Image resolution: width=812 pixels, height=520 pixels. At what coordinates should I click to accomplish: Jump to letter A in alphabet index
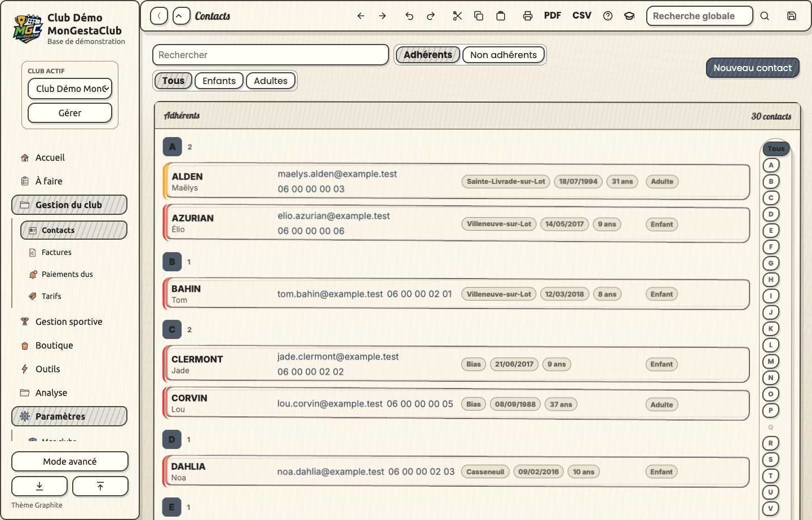(x=771, y=165)
